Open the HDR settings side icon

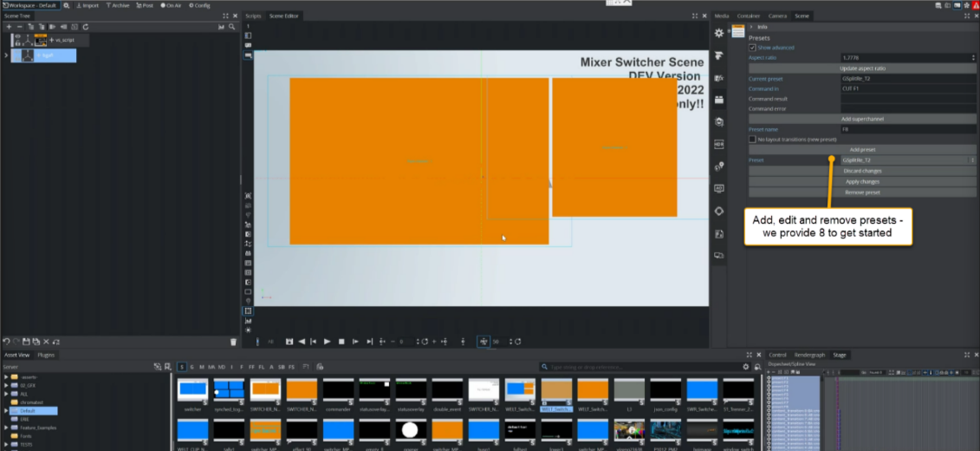(719, 143)
